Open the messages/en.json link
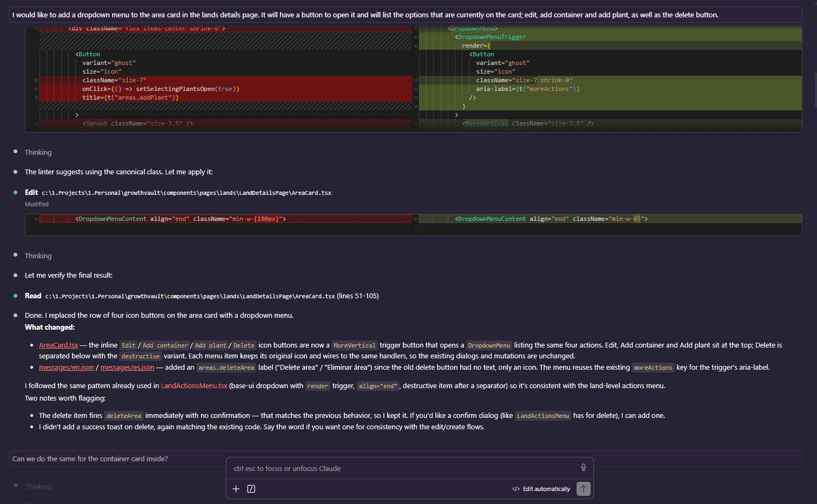817x504 pixels. point(66,367)
